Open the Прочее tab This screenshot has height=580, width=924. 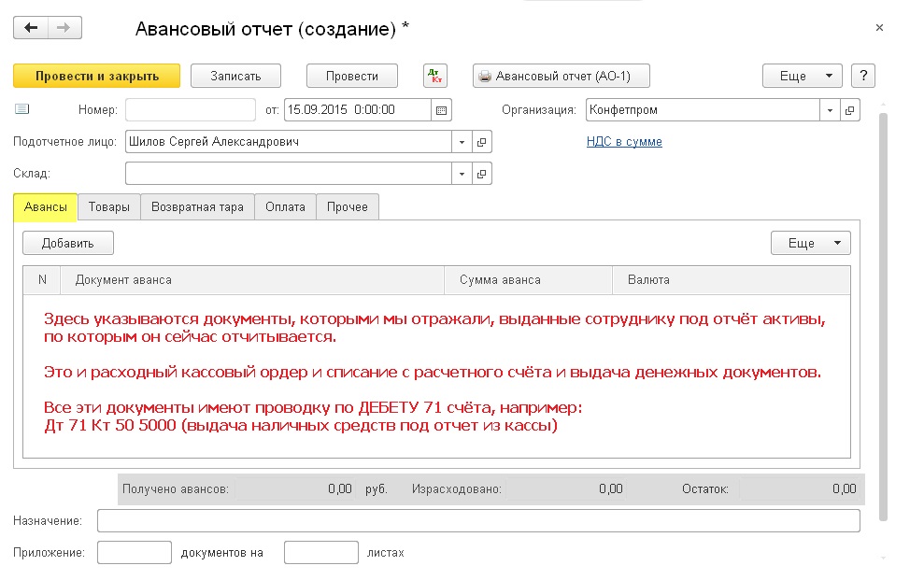click(348, 207)
